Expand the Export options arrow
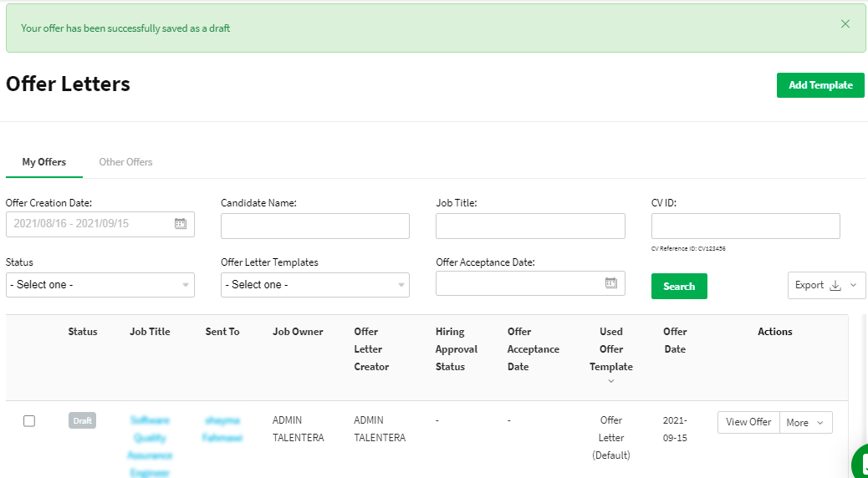 coord(853,285)
